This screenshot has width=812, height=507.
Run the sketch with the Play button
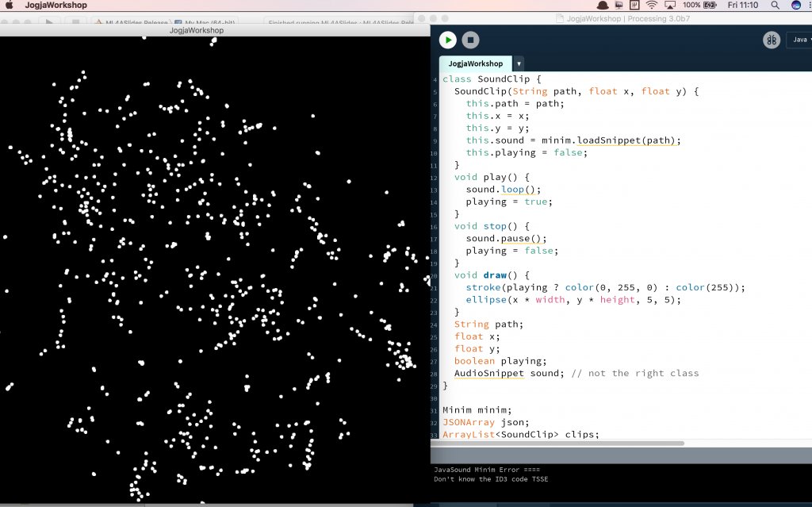pos(447,39)
